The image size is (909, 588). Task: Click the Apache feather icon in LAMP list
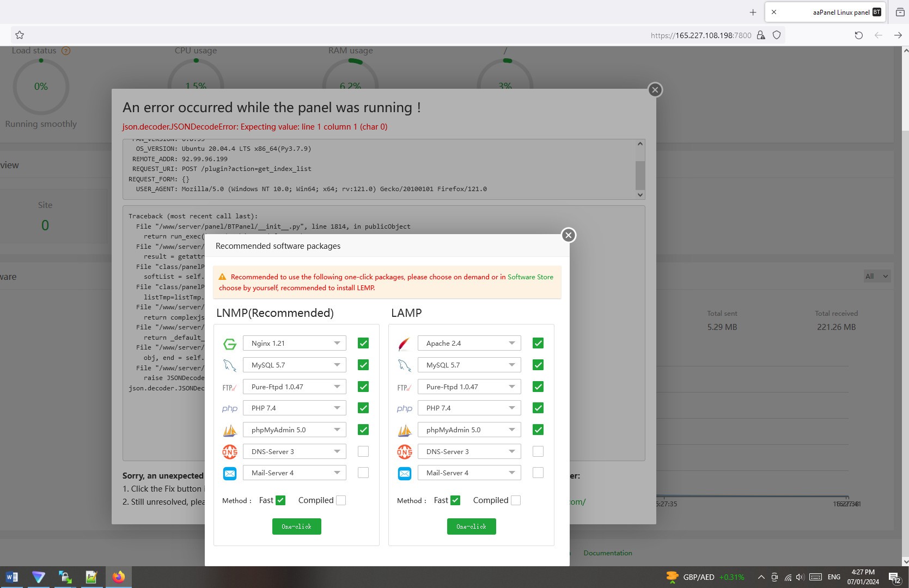coord(404,344)
